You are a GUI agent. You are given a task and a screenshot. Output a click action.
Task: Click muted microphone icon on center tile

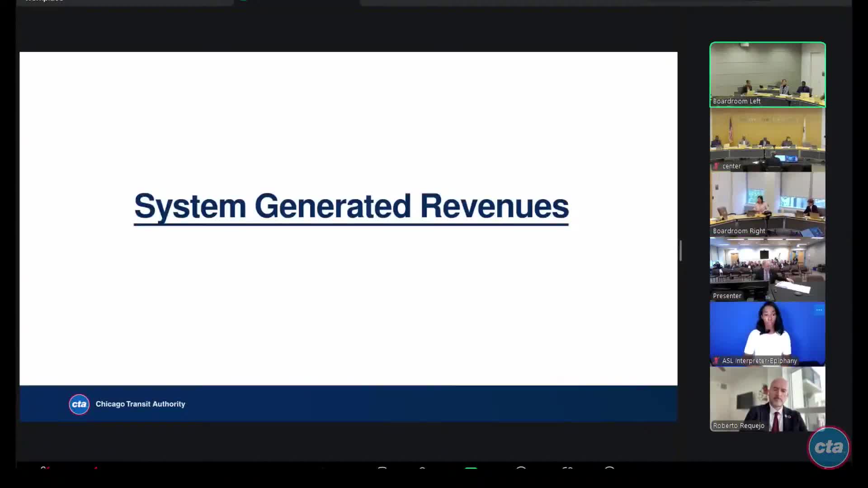[716, 166]
